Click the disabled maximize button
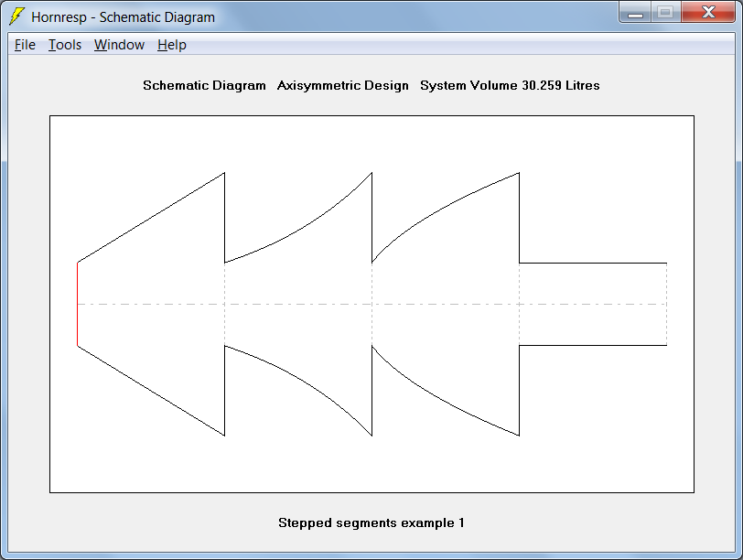The height and width of the screenshot is (560, 743). 666,12
